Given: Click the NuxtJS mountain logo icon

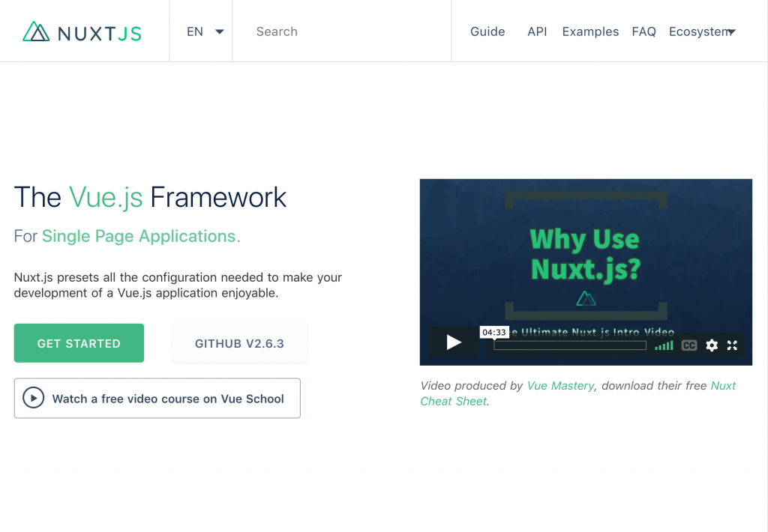Looking at the screenshot, I should coord(36,31).
